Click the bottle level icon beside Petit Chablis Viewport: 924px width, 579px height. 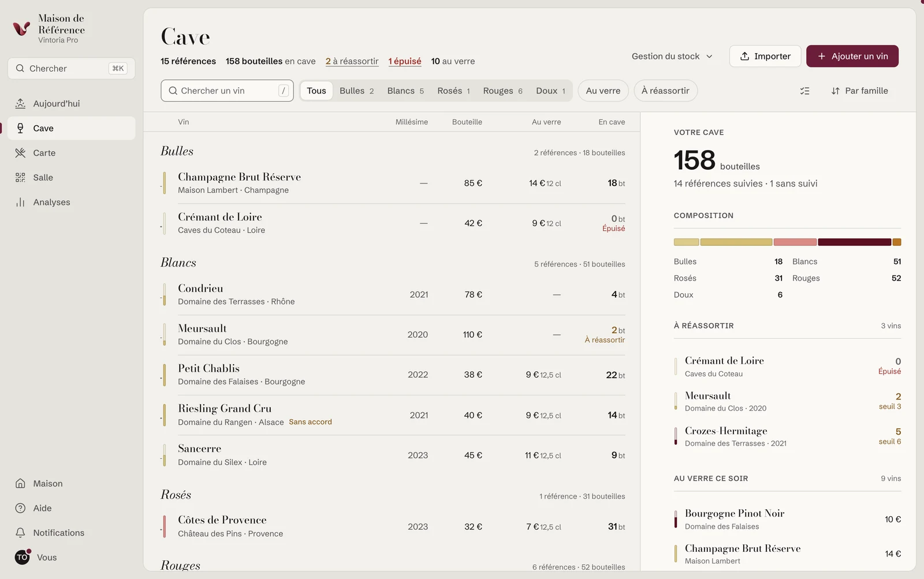(164, 375)
